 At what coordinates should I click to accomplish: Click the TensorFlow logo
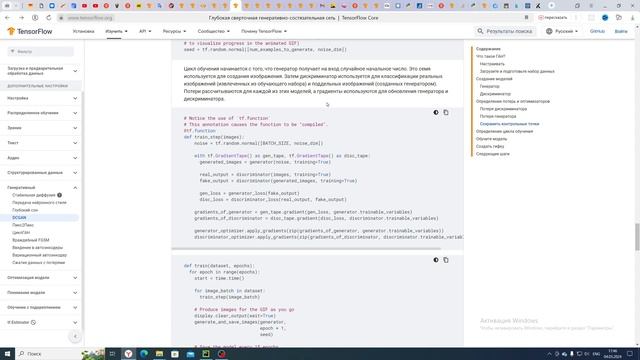point(30,31)
